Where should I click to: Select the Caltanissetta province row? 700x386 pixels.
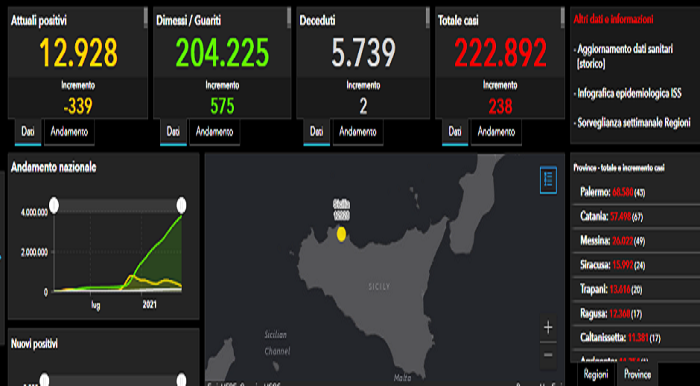[636, 338]
